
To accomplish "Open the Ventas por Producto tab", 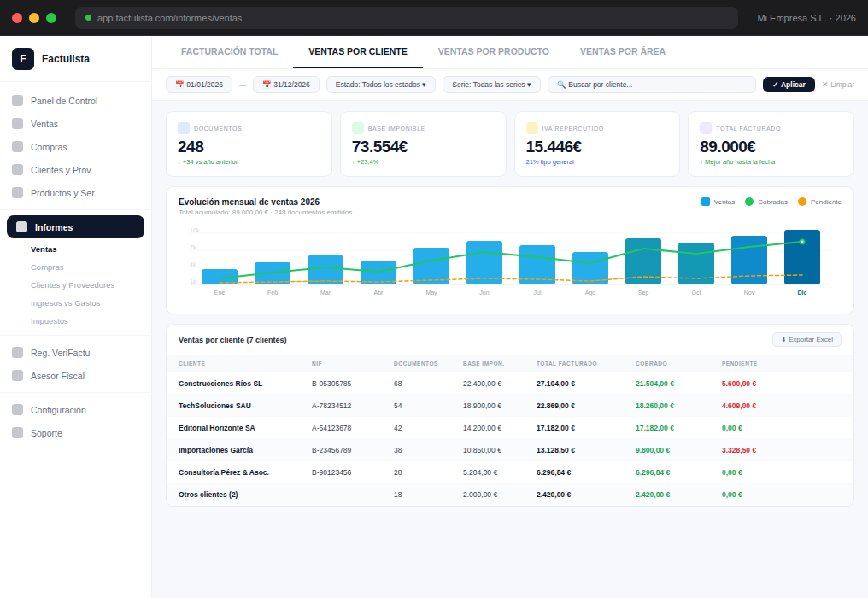I will point(493,51).
